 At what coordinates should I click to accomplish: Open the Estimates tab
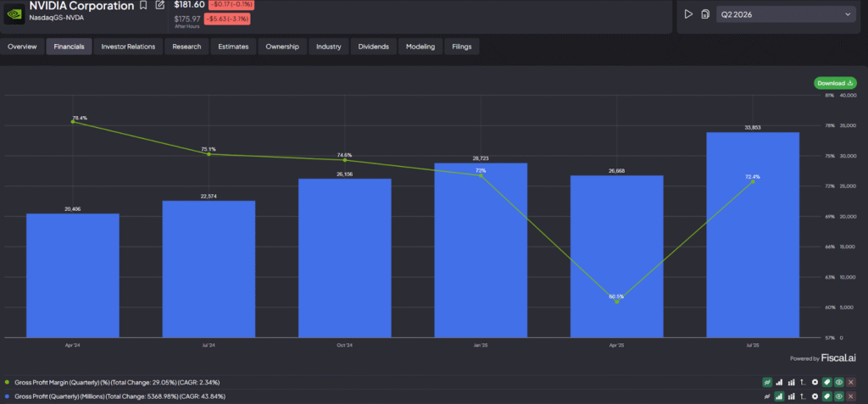click(233, 47)
